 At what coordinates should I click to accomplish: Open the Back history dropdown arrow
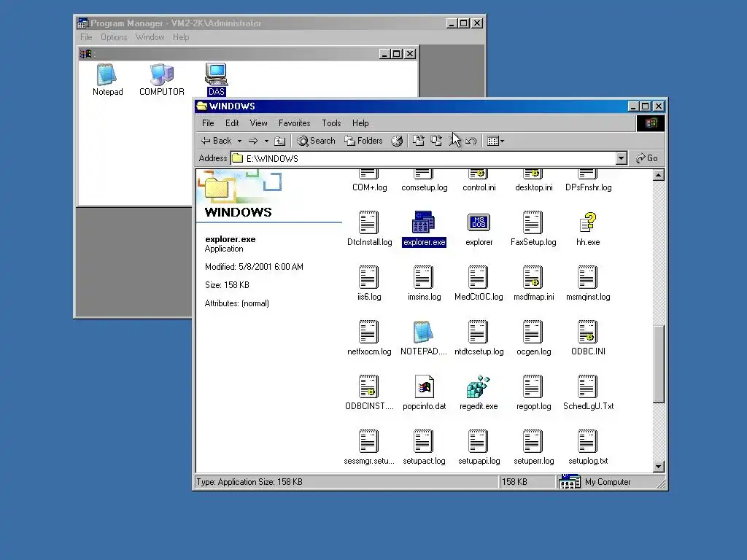click(239, 141)
